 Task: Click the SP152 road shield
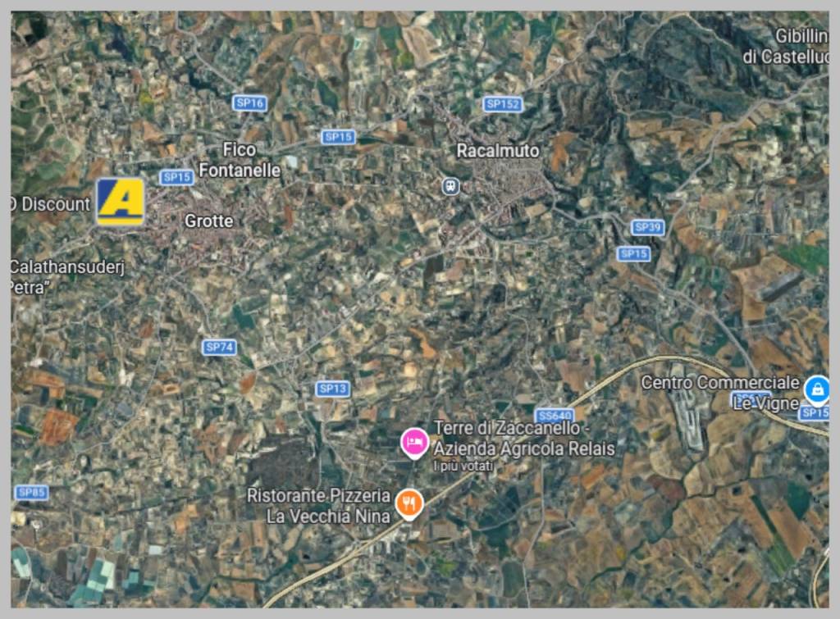pyautogui.click(x=502, y=104)
